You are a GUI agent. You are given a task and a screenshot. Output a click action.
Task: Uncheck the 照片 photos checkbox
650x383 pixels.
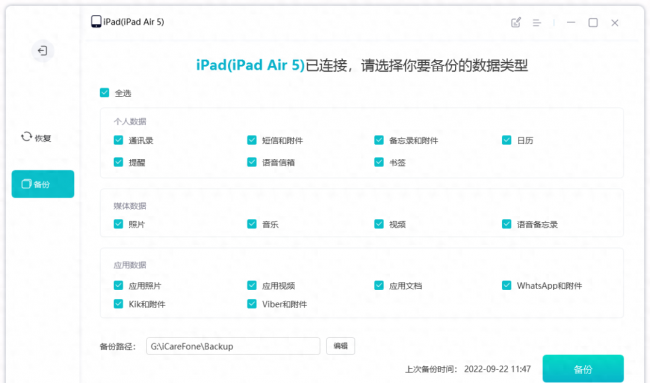click(119, 224)
